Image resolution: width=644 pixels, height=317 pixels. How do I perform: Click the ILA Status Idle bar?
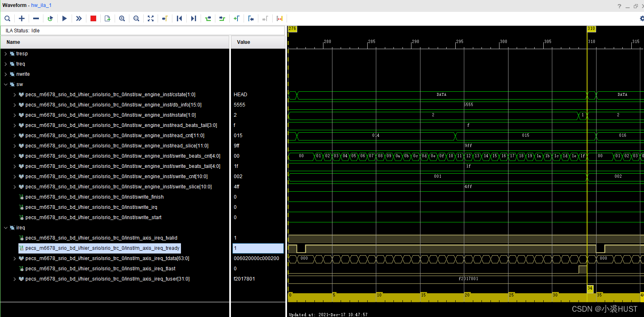tap(143, 31)
